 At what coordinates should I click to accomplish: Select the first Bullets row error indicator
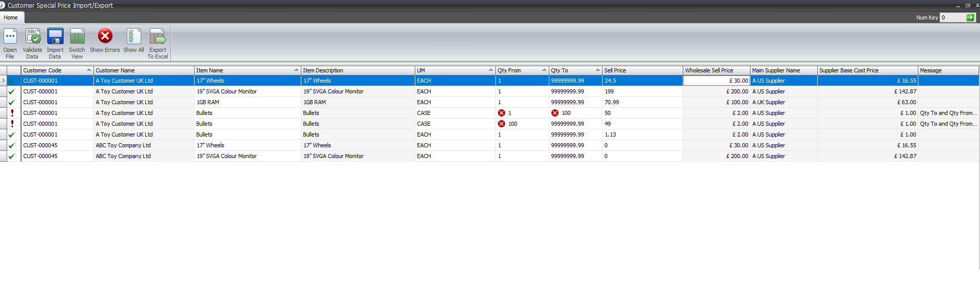pyautogui.click(x=12, y=113)
